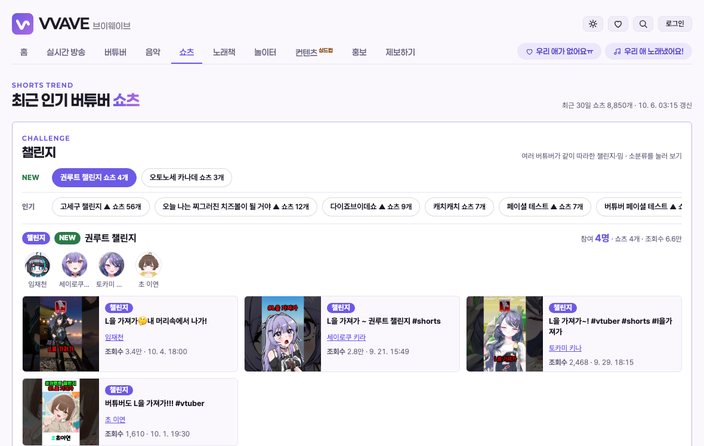704x446 pixels.
Task: Click the 토키미 키나 channel link
Action: [x=565, y=348]
